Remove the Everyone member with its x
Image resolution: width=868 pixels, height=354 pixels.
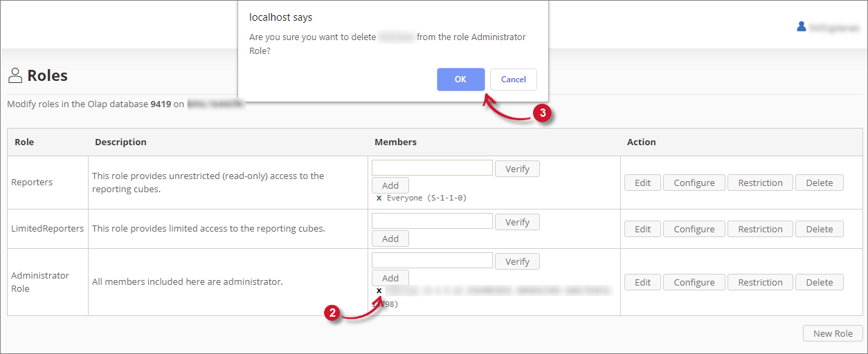379,198
